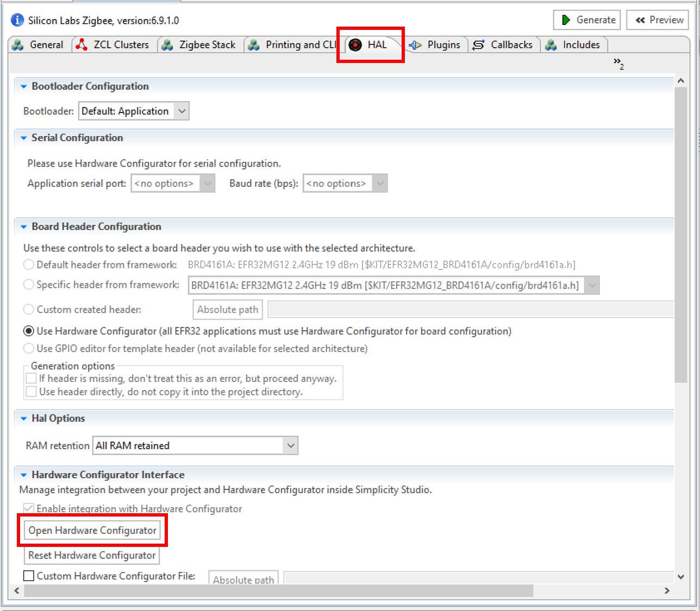
Task: Click the vertical scrollbar thumb
Action: (681, 235)
